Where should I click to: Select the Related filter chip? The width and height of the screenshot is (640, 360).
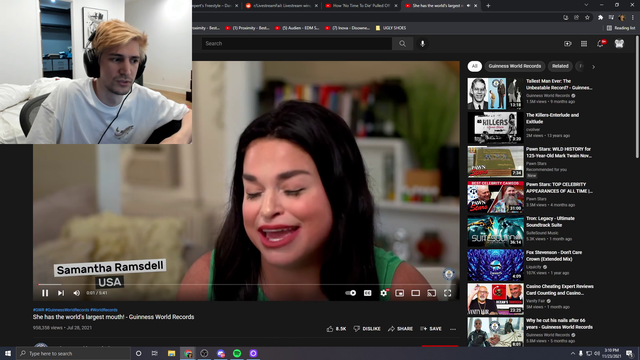(560, 66)
